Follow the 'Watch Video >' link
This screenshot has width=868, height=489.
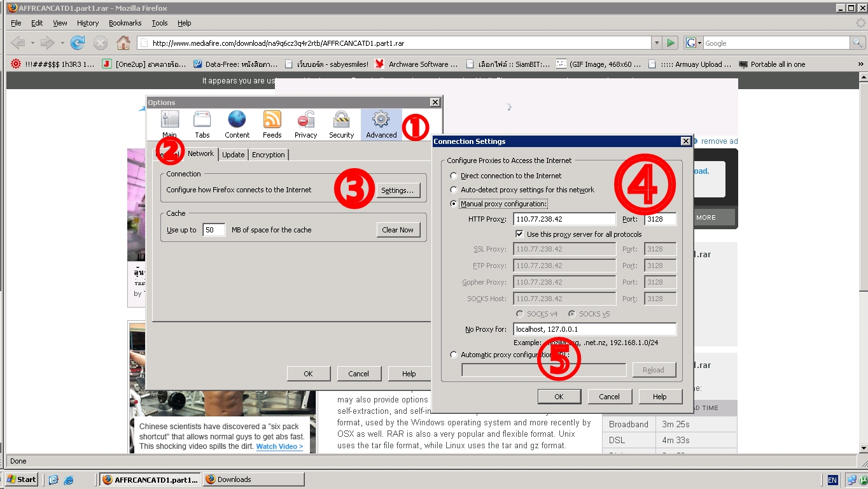[x=279, y=446]
